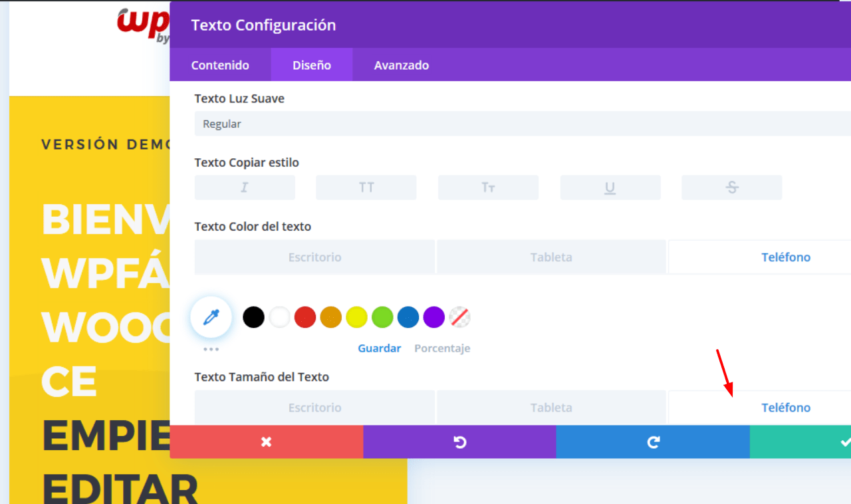Switch to the Avanzado tab

point(402,65)
